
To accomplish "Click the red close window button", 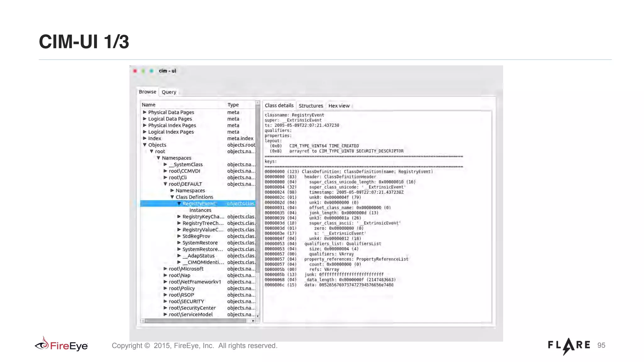I will 135,71.
